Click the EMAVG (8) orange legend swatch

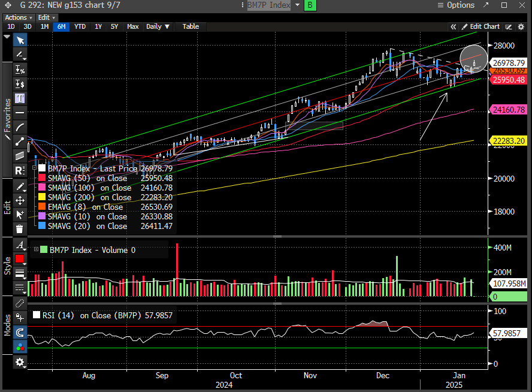[x=42, y=206]
